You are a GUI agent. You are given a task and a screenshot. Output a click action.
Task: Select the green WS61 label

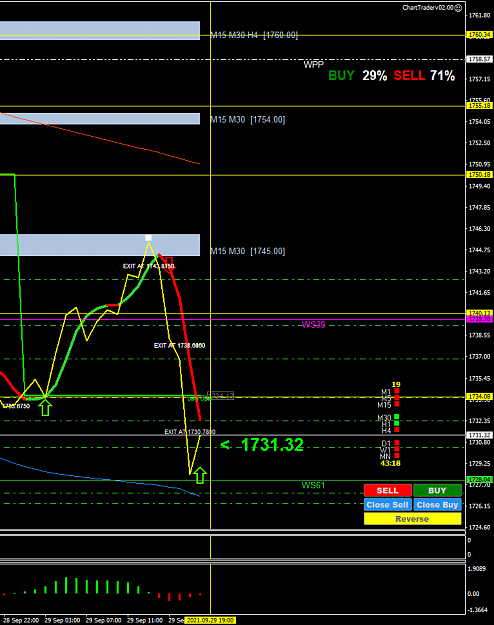(x=313, y=485)
